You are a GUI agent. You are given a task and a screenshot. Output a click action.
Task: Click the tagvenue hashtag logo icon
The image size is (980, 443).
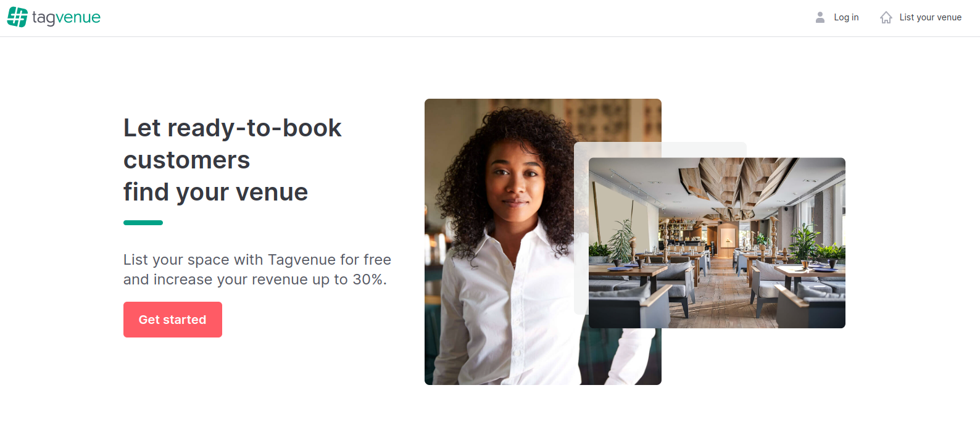pos(17,17)
